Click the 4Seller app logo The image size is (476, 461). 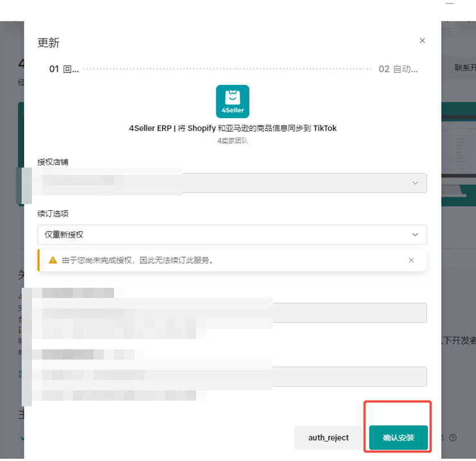pyautogui.click(x=233, y=101)
